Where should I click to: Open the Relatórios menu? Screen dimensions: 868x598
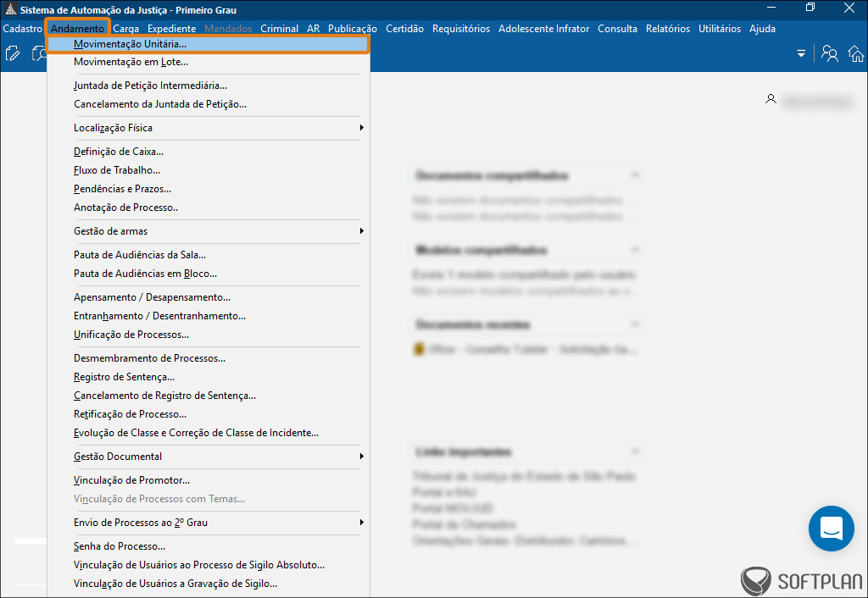(x=668, y=28)
